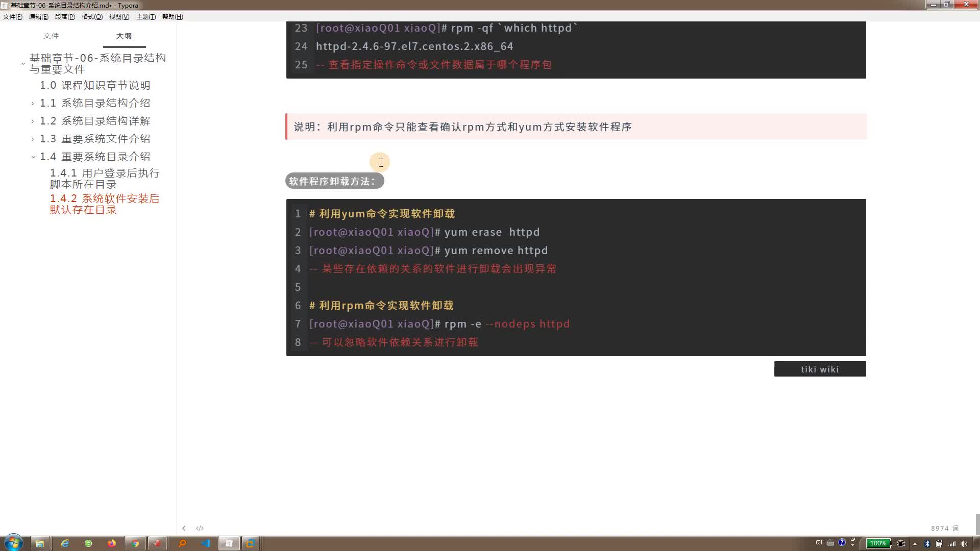This screenshot has width=980, height=551.
Task: Open File Explorer from the taskbar
Action: 39,543
